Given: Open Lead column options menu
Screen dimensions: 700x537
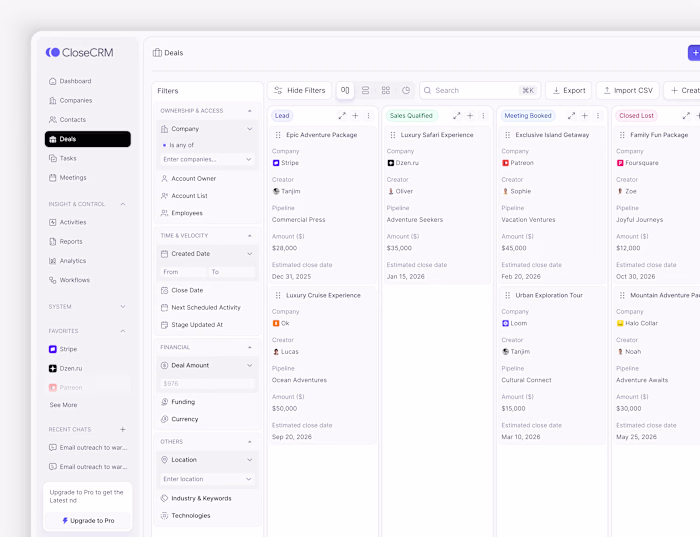Looking at the screenshot, I should (368, 116).
